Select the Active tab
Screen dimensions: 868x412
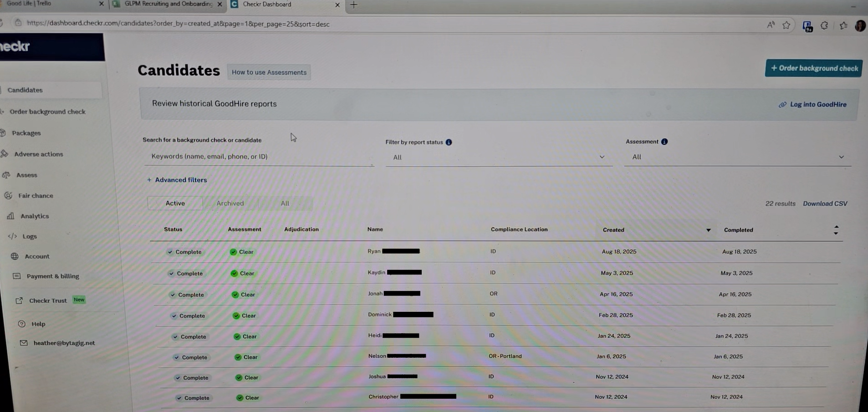point(175,203)
